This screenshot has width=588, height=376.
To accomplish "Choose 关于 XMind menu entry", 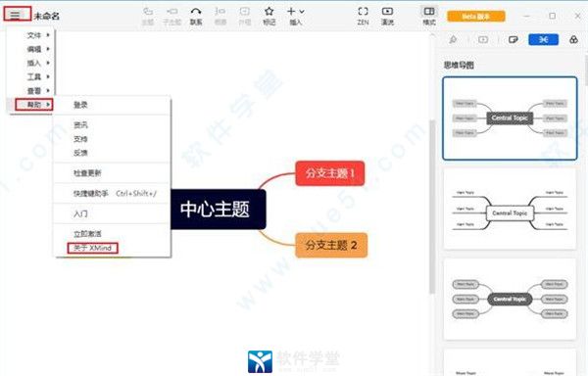I will [x=93, y=248].
